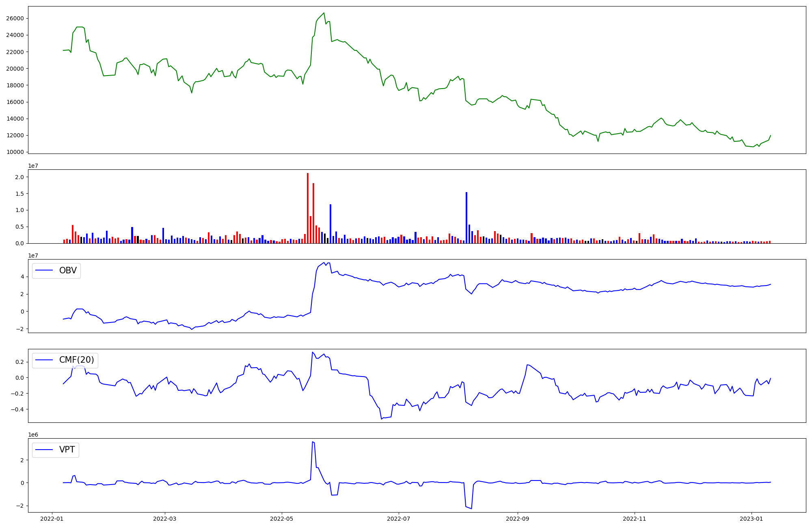Click the 2022-07 x-axis tick label
Screen dimensions: 812x528
pyautogui.click(x=399, y=519)
